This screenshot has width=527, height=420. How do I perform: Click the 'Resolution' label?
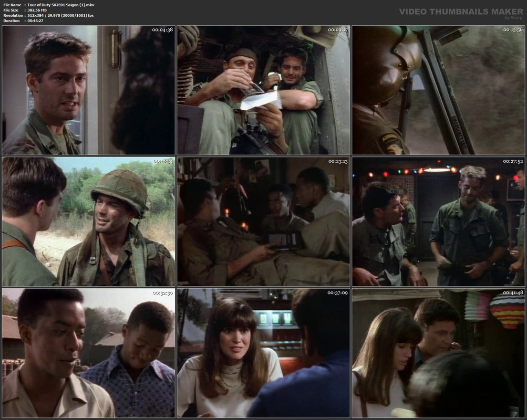tap(13, 15)
